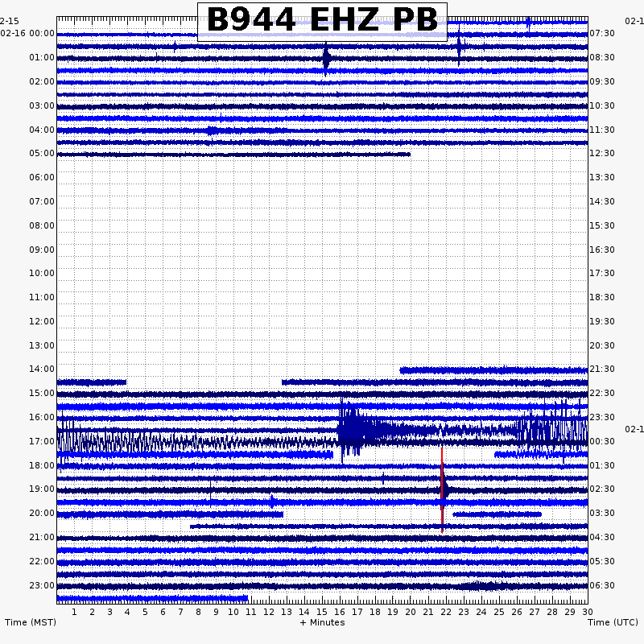Select the 05:00 MST row label

(x=42, y=153)
